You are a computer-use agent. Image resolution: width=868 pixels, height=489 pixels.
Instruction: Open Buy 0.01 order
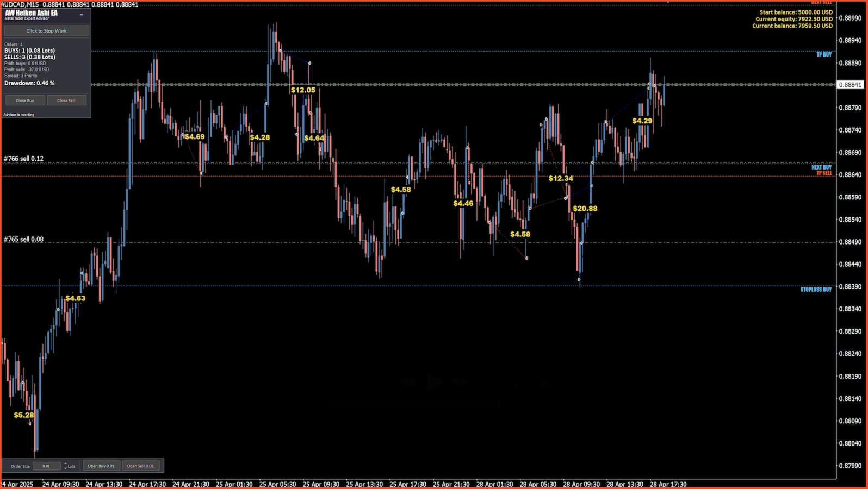[x=101, y=466]
